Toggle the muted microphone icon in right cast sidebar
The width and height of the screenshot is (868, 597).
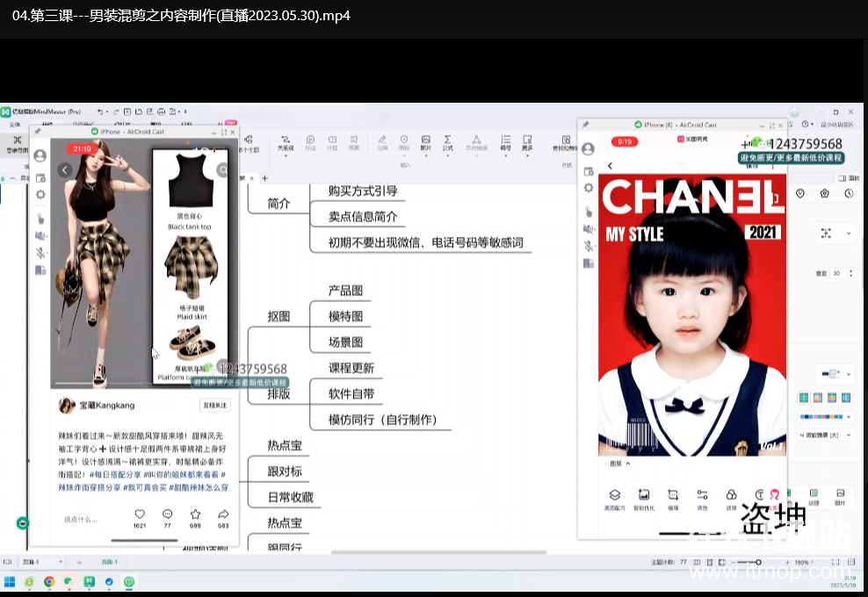589,246
